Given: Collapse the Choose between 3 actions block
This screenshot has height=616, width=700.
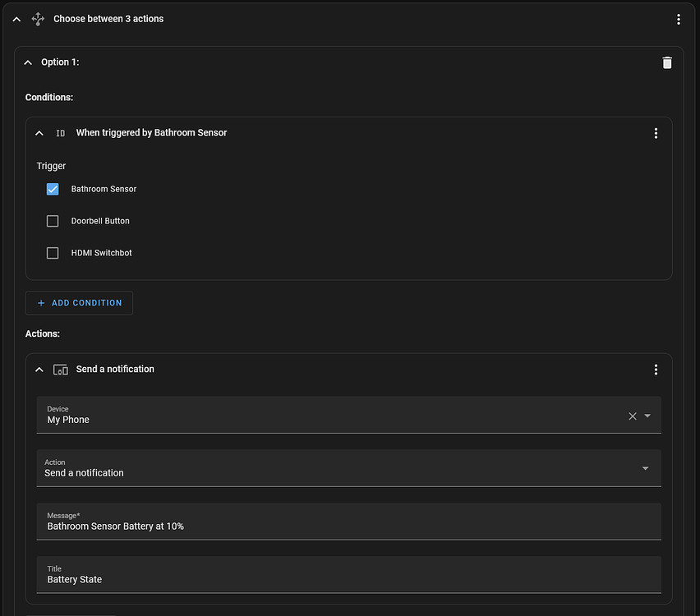Looking at the screenshot, I should coord(16,19).
